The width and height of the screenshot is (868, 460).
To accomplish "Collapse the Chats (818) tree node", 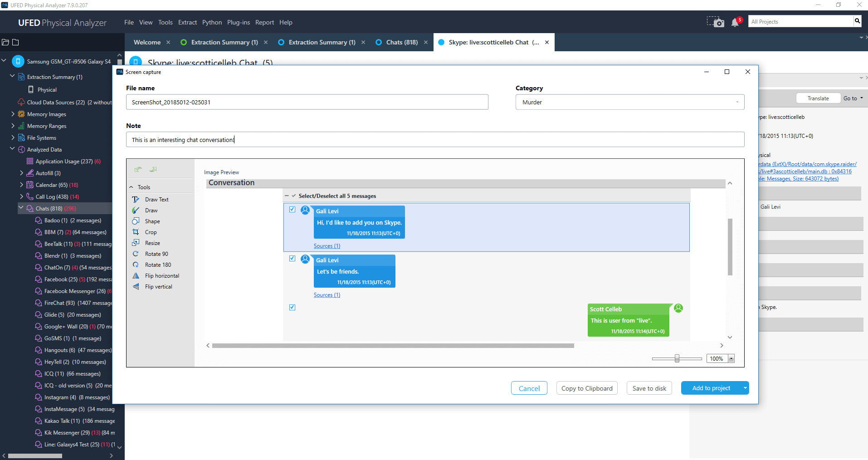I will [21, 208].
